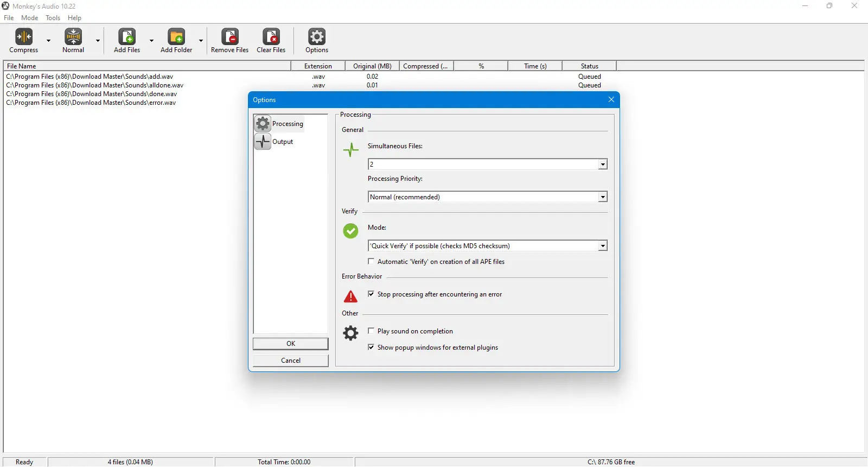Expand the Add Folder dropdown arrow
The image size is (868, 467).
point(201,41)
